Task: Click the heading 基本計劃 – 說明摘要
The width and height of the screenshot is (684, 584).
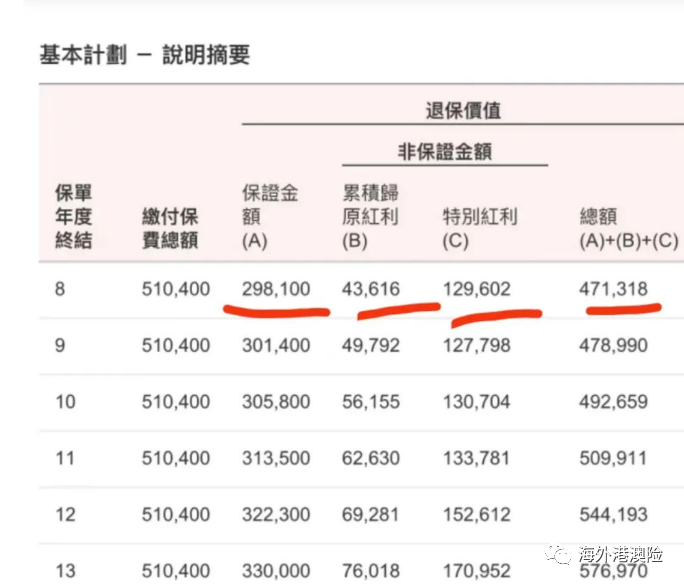Action: 145,55
